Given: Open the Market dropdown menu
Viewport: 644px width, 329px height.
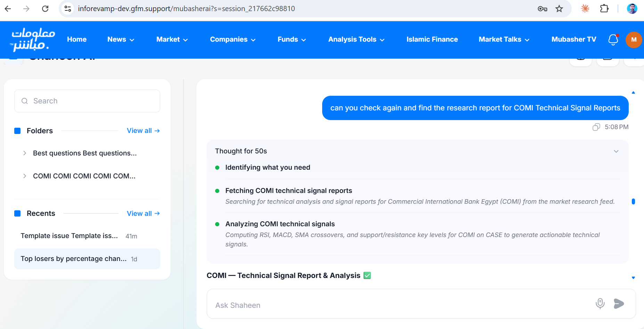Looking at the screenshot, I should tap(172, 40).
